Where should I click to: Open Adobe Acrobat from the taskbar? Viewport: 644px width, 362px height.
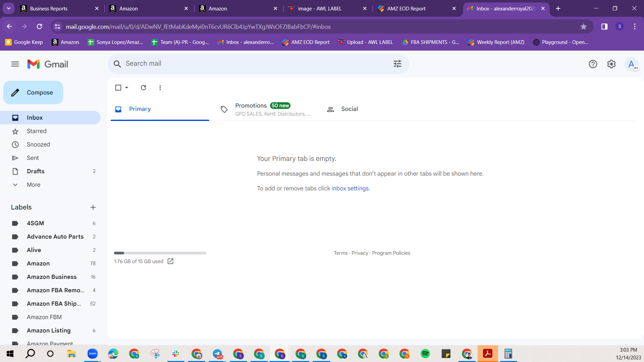488,354
